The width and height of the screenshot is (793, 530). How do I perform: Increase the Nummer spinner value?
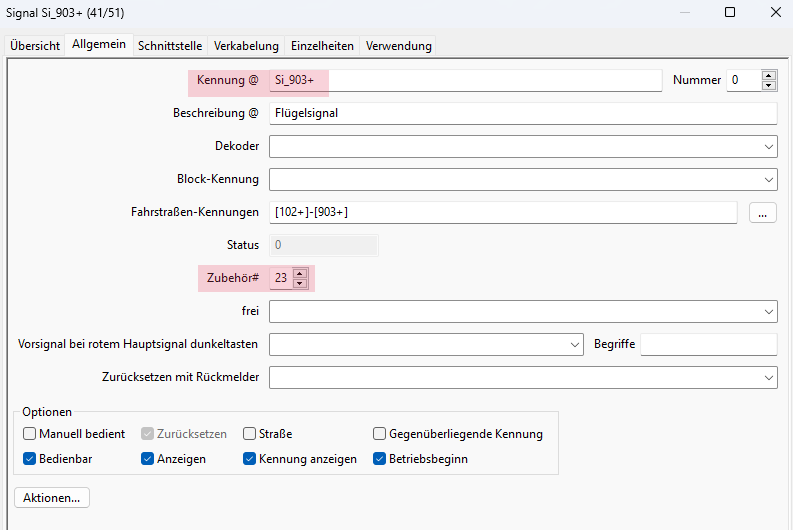click(x=768, y=75)
